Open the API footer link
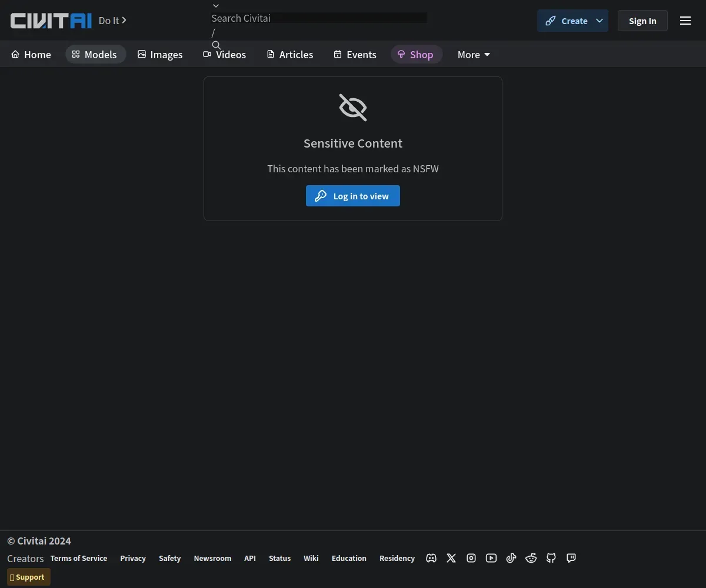Viewport: 706px width, 588px height. [250, 558]
